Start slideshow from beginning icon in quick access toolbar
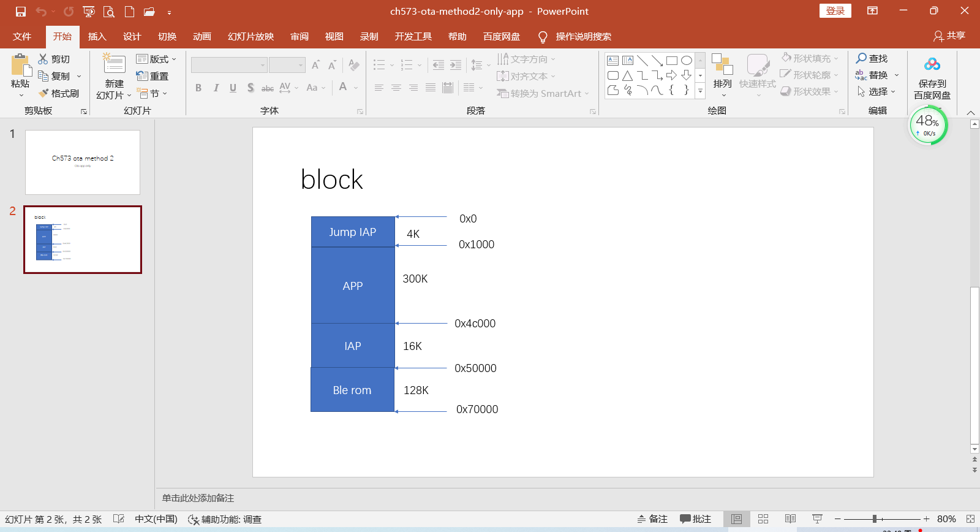 89,12
